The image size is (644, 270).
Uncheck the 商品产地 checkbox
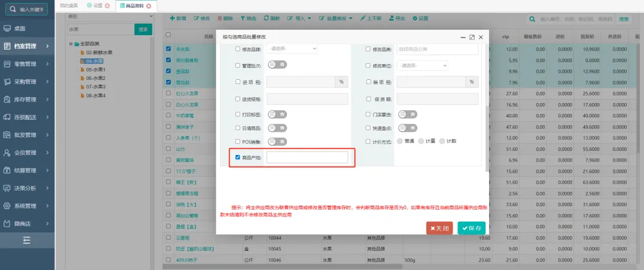[238, 157]
